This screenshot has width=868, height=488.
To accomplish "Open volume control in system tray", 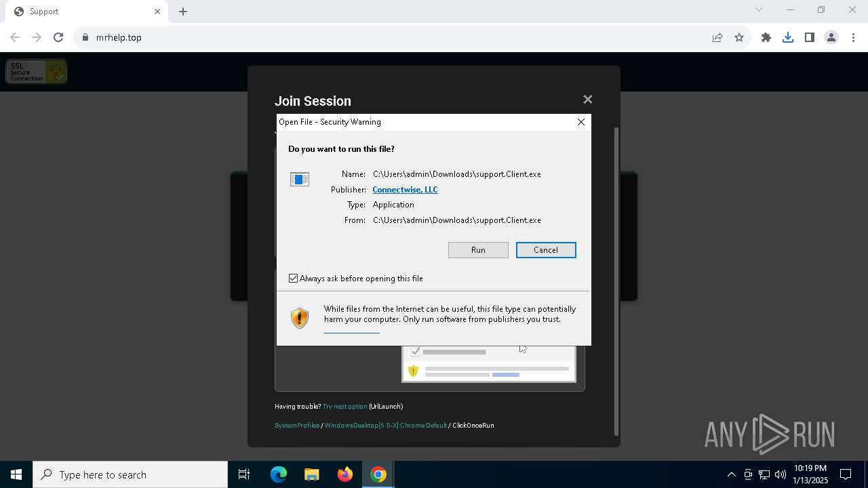I will (x=780, y=474).
